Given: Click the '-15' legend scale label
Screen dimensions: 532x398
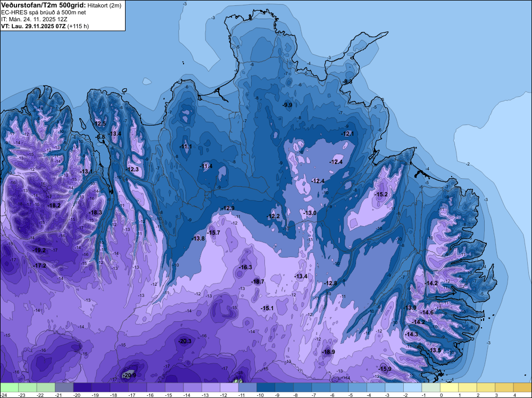Looking at the screenshot, I should point(169,395).
